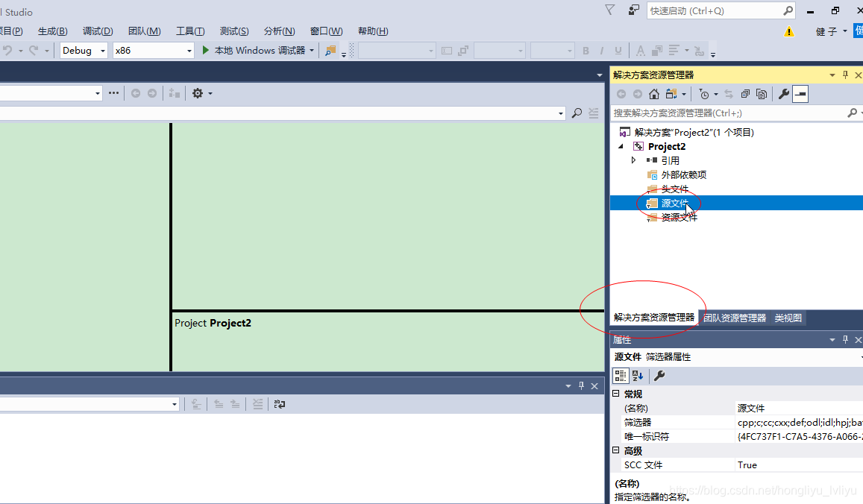Click the green Start debugging arrow
This screenshot has height=504, width=863.
pos(205,50)
